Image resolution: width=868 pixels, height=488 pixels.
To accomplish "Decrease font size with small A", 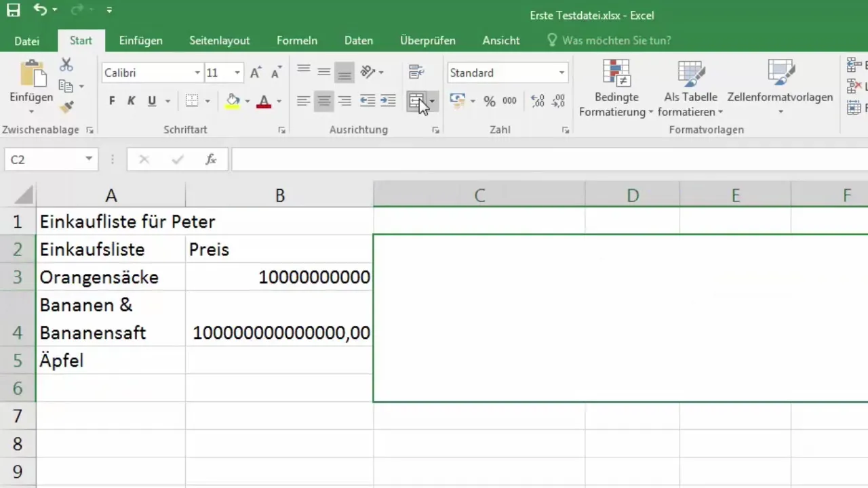I will pyautogui.click(x=276, y=73).
